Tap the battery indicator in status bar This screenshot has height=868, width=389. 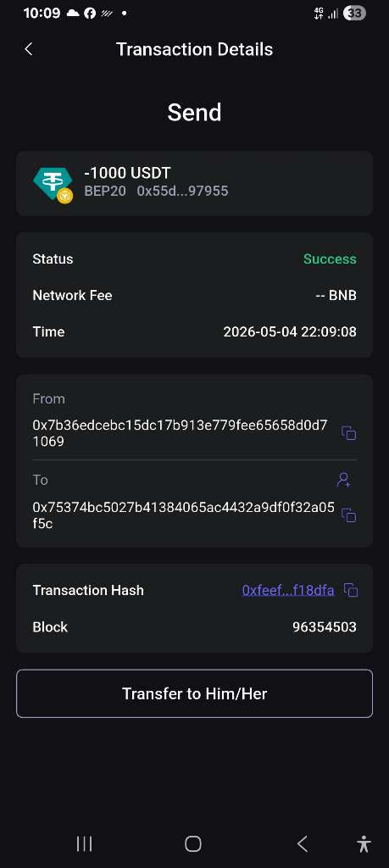pyautogui.click(x=354, y=14)
